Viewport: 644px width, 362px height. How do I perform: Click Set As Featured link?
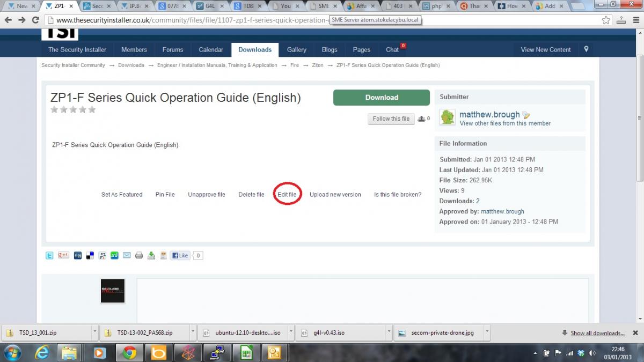[122, 195]
